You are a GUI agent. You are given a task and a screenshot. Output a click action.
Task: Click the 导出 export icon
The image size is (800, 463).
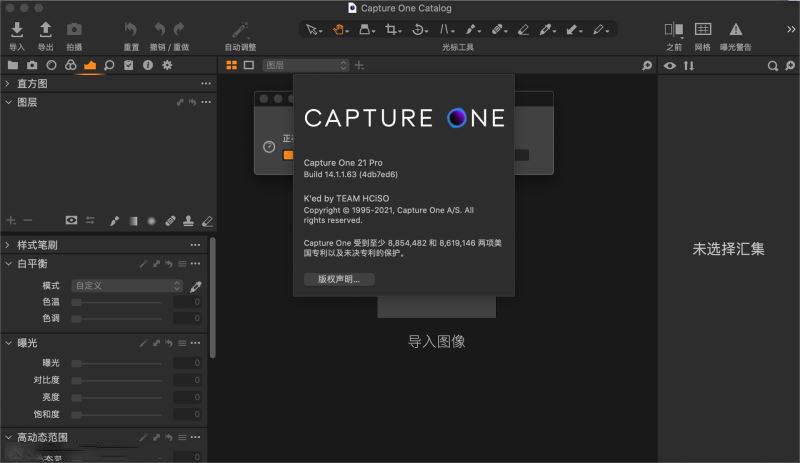(x=45, y=30)
